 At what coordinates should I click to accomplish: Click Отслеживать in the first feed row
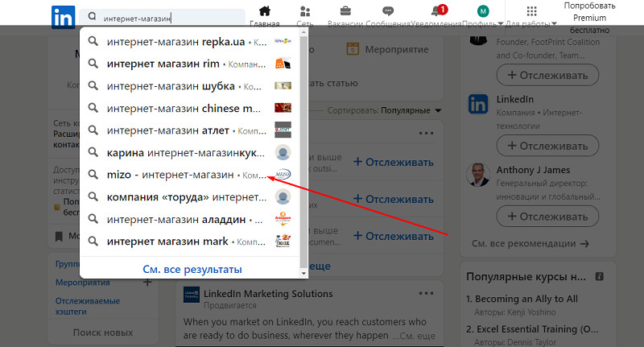pyautogui.click(x=393, y=162)
